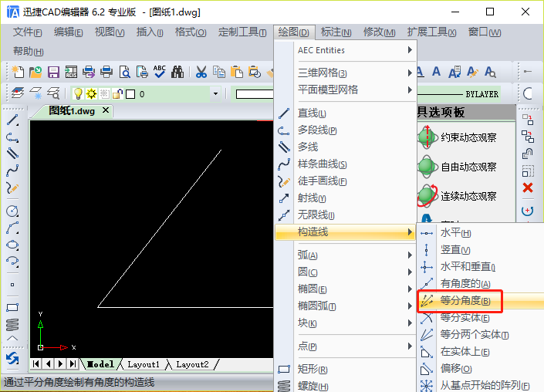The width and height of the screenshot is (544, 392).
Task: Switch to Layout1 tab
Action: click(144, 364)
